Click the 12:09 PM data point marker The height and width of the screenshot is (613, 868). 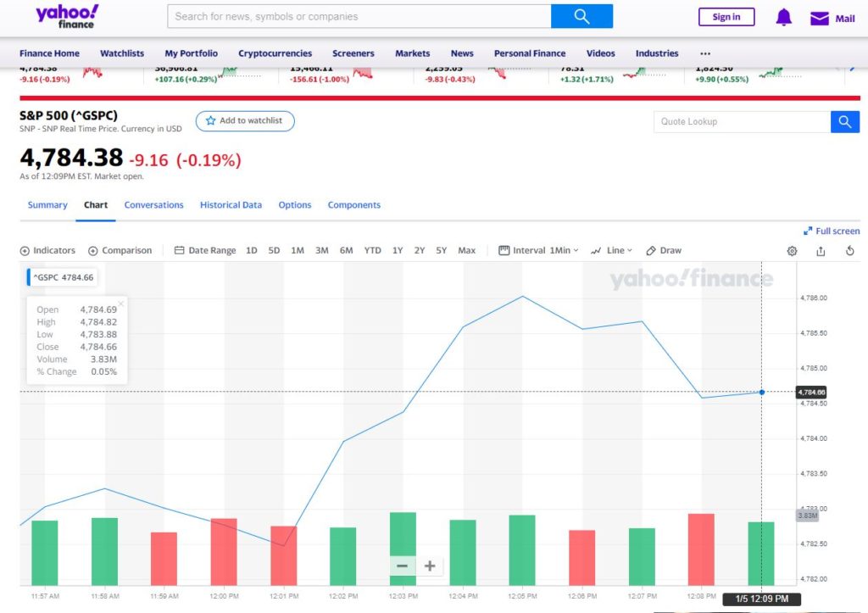coord(762,392)
